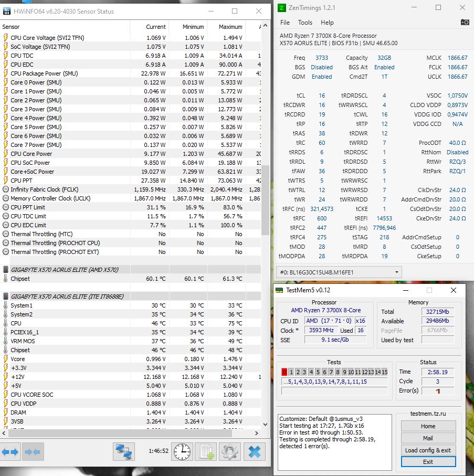Click the TestMem5 log text box
This screenshot has height=476, width=474.
334,442
